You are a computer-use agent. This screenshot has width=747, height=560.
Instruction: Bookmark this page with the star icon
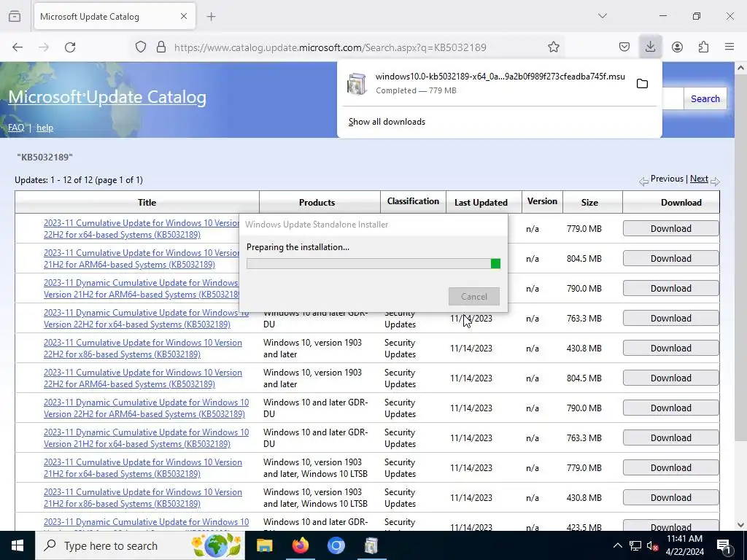click(x=553, y=47)
